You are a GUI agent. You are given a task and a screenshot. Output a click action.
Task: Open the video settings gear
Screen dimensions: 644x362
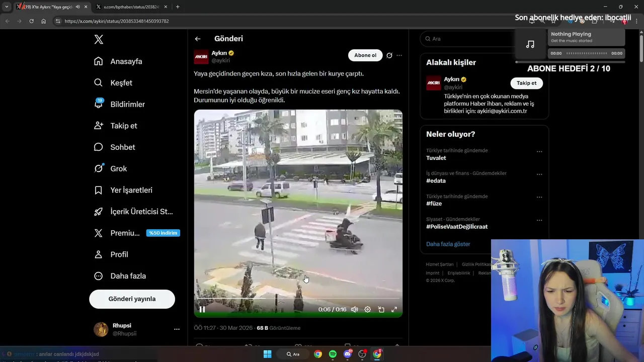368,310
